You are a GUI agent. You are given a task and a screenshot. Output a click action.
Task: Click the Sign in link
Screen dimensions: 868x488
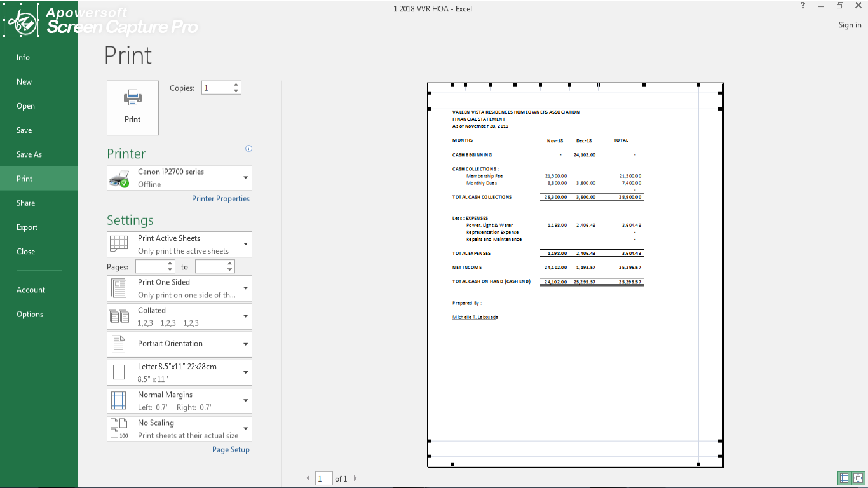(850, 25)
